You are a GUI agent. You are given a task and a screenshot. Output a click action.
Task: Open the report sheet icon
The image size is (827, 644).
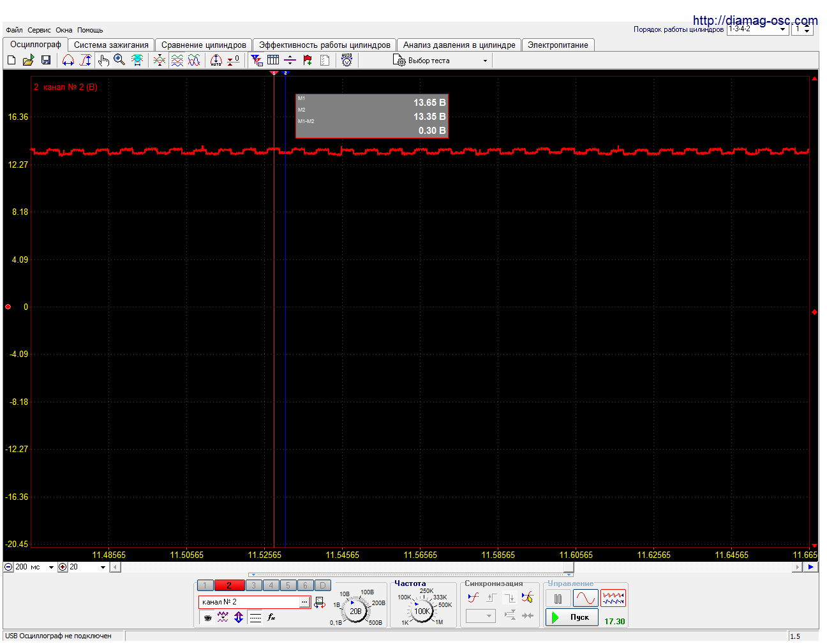tap(325, 60)
